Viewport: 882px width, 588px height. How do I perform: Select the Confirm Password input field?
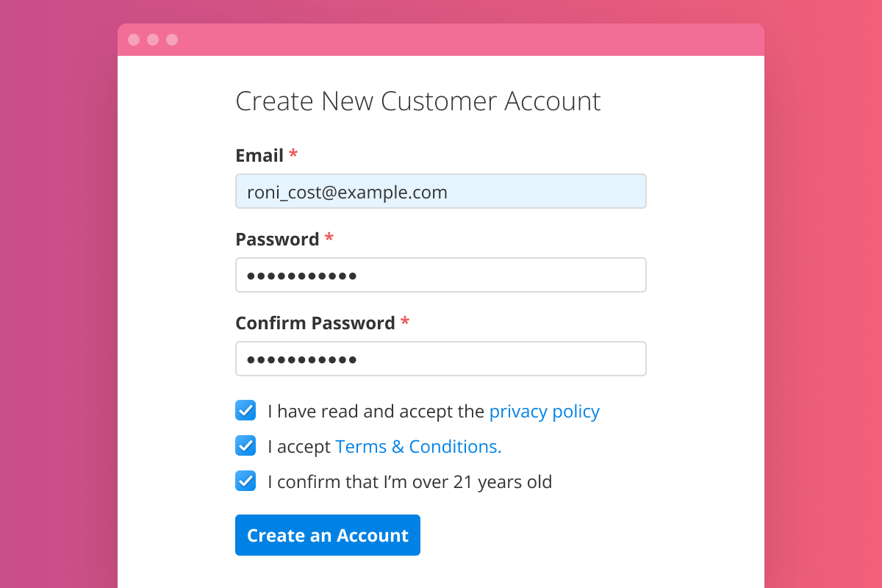[441, 359]
